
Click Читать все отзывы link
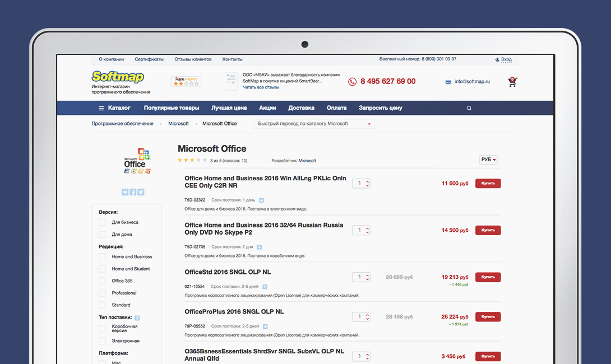[261, 87]
